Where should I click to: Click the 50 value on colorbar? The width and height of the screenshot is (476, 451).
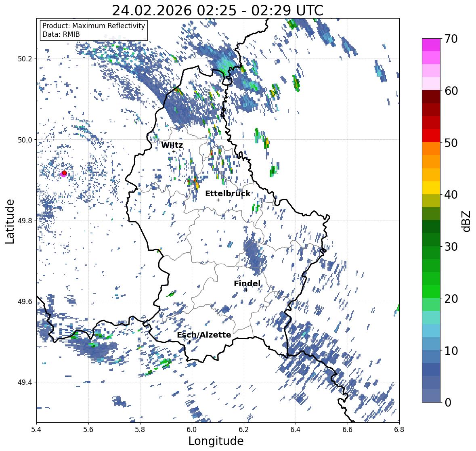point(451,143)
